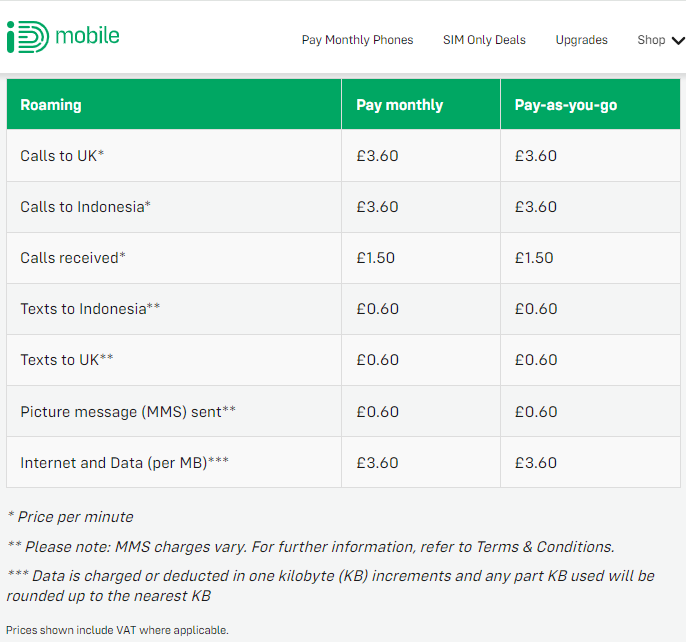The width and height of the screenshot is (686, 642).
Task: Click Texts to Indonesia row label
Action: tap(90, 309)
